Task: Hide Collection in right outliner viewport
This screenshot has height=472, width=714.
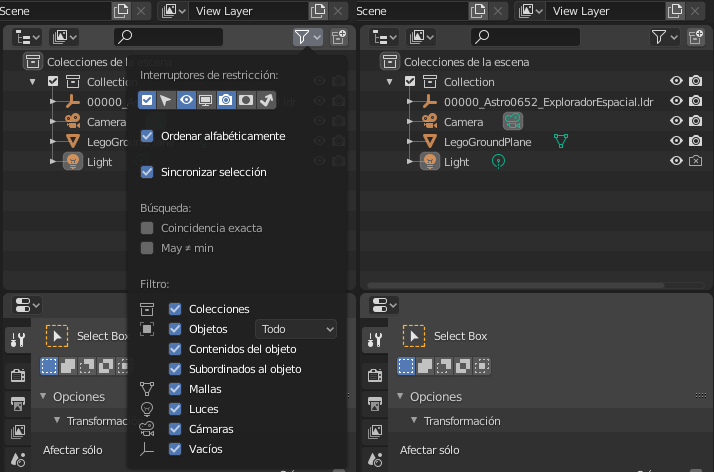Action: [676, 81]
